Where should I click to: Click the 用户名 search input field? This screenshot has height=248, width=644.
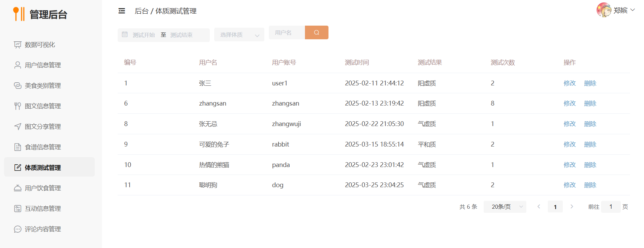pos(287,32)
